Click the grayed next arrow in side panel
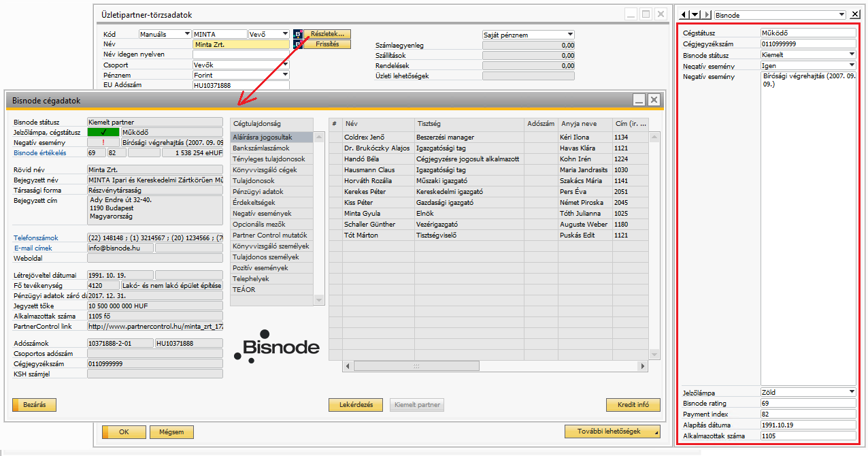This screenshot has width=868, height=456. tap(707, 14)
